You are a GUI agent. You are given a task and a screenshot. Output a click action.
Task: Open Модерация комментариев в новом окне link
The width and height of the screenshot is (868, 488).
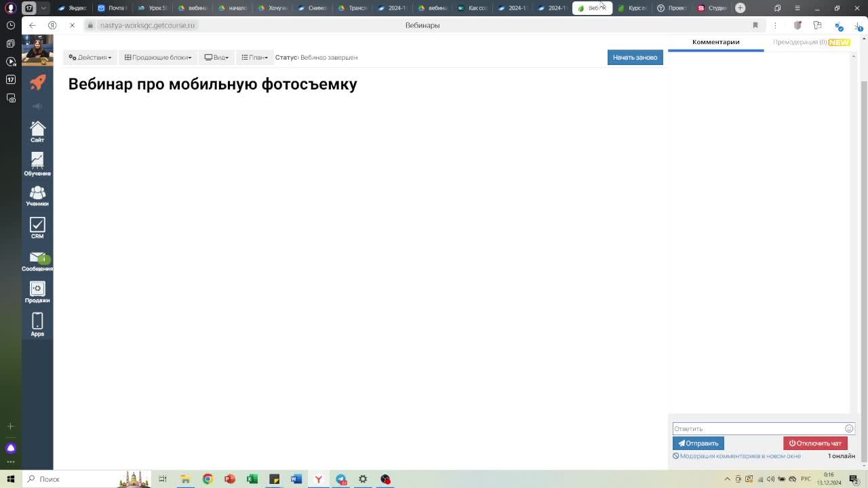[737, 456]
